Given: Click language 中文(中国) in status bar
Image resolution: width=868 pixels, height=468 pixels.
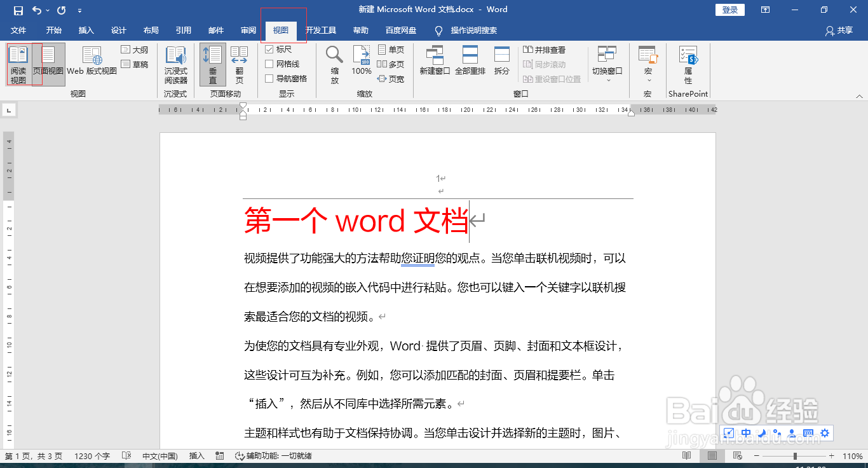Looking at the screenshot, I should click(x=159, y=456).
